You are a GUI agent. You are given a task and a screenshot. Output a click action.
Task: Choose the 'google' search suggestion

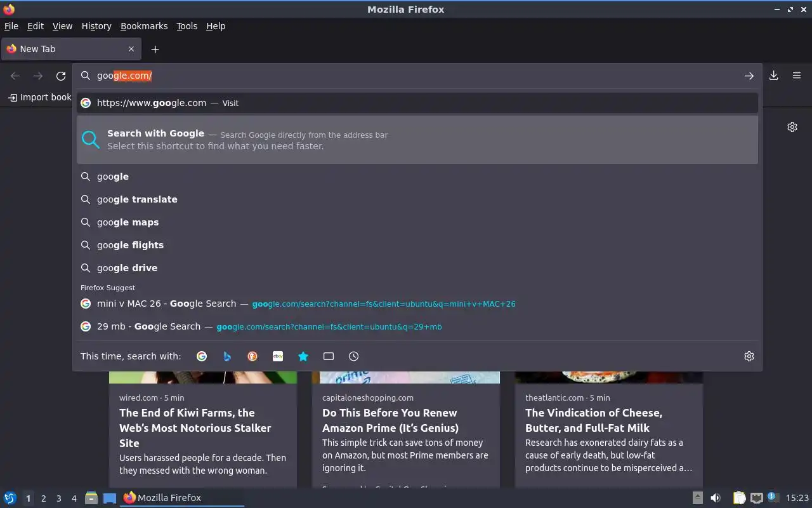point(417,177)
